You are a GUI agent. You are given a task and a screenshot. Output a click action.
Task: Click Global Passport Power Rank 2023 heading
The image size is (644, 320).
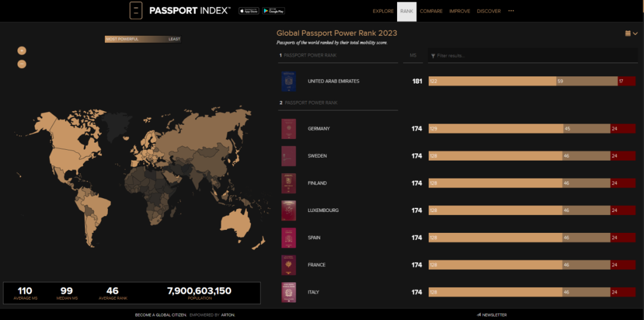pyautogui.click(x=337, y=33)
